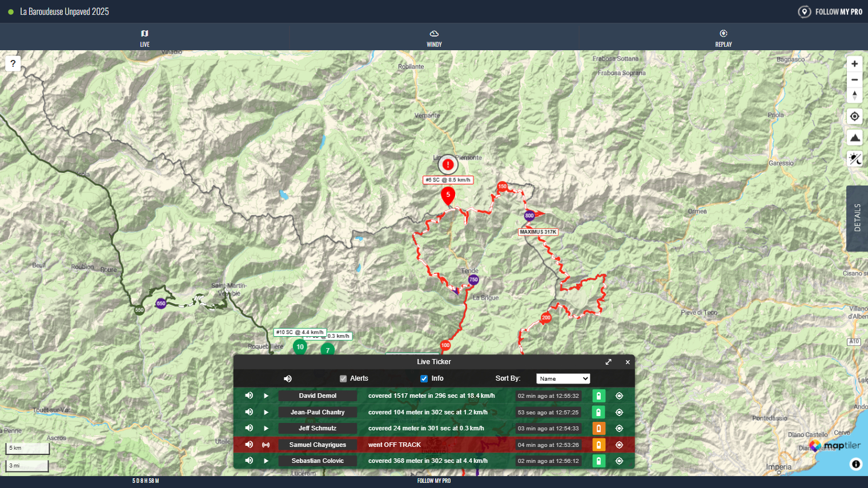Screen dimensions: 868x488
Task: Mute all ticker sounds
Action: coord(288,378)
